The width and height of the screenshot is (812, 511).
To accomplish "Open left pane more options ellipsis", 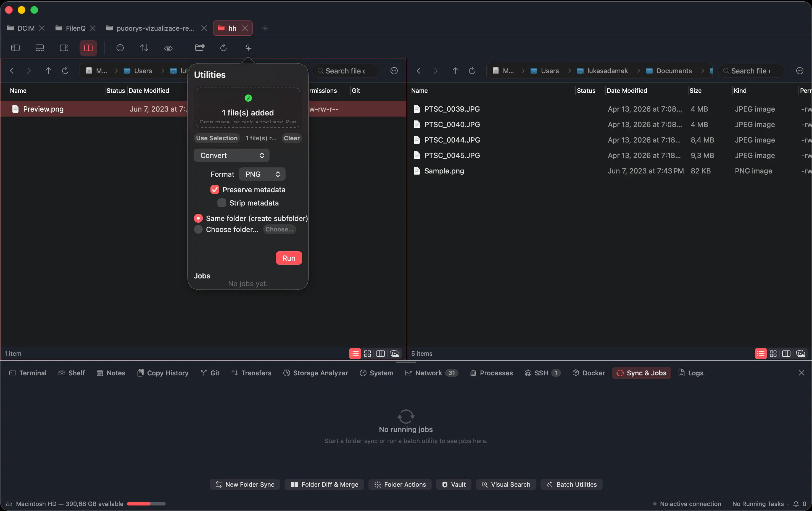I will (394, 71).
